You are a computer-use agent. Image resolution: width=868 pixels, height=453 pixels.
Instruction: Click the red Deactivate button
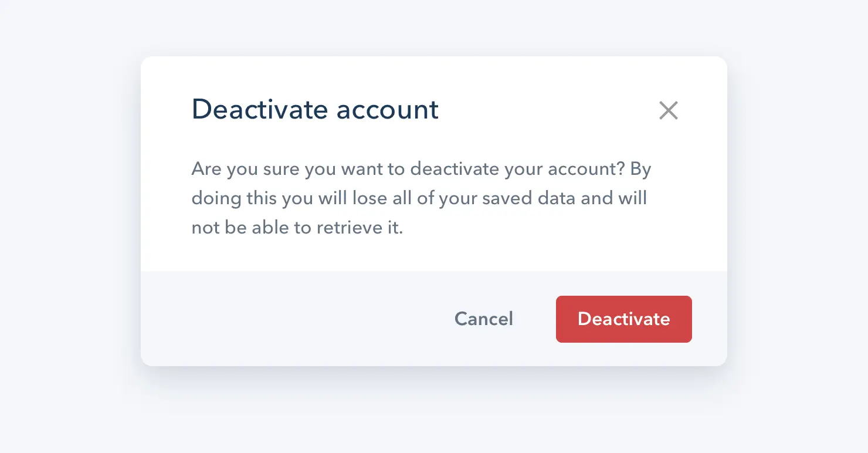tap(623, 319)
